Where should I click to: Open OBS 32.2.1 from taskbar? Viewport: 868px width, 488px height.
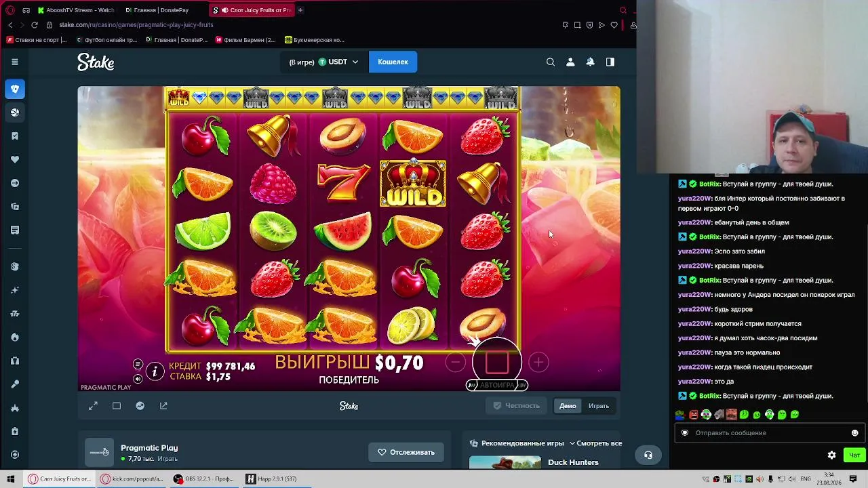coord(203,479)
